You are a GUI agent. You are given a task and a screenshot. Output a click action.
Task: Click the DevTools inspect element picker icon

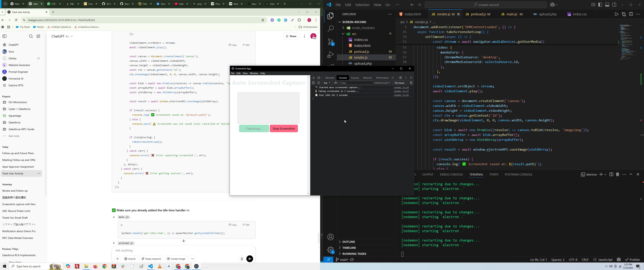(313, 78)
